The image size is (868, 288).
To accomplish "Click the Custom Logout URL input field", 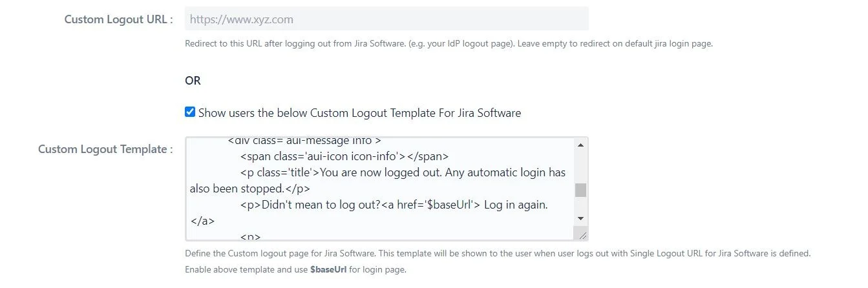I will click(x=386, y=19).
